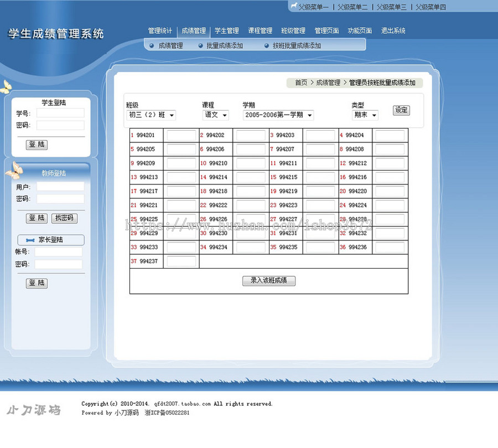Click the 录入该班成绩 submit button
Viewport: 498px width, 448px height.
(269, 281)
